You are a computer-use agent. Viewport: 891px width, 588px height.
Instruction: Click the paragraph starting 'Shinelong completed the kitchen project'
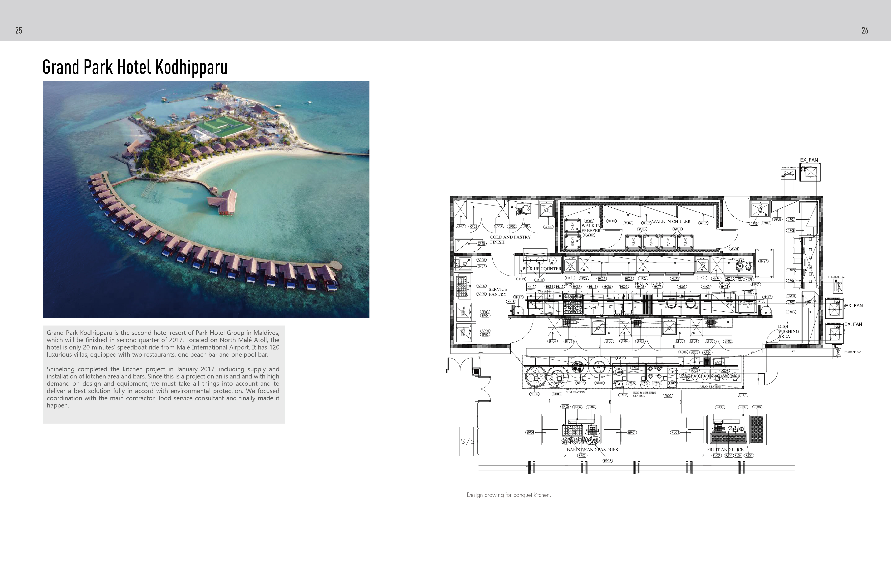coord(163,387)
